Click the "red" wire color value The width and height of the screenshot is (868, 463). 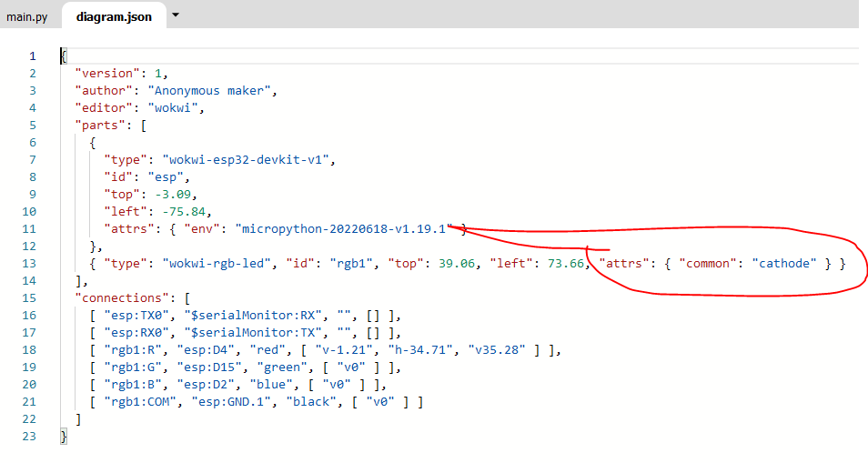tap(267, 349)
